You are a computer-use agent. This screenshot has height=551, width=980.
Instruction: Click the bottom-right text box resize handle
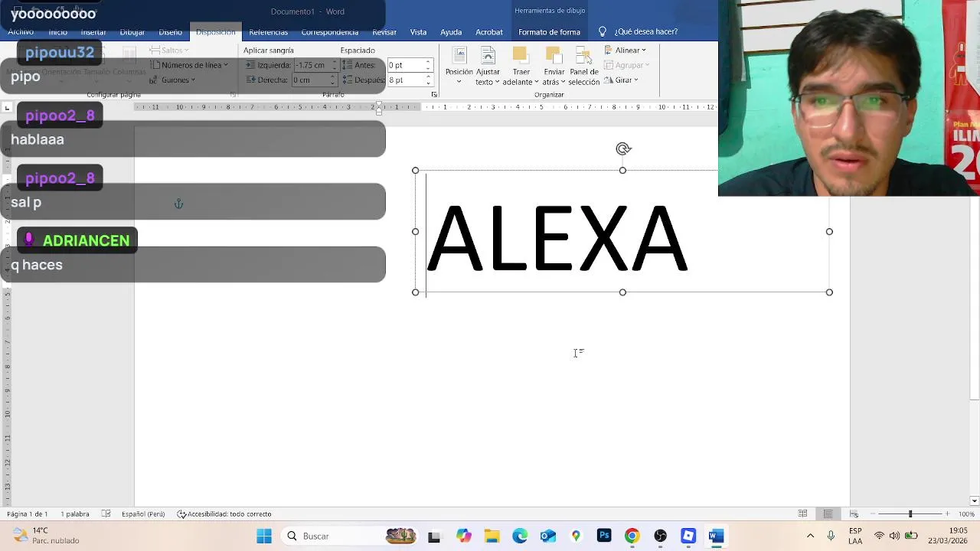tap(829, 292)
